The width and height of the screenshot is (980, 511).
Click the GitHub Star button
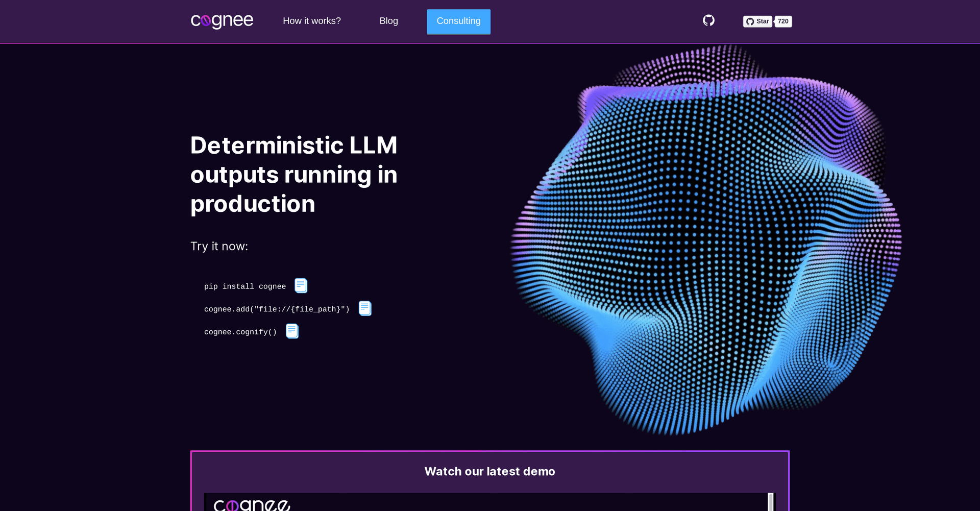[757, 21]
